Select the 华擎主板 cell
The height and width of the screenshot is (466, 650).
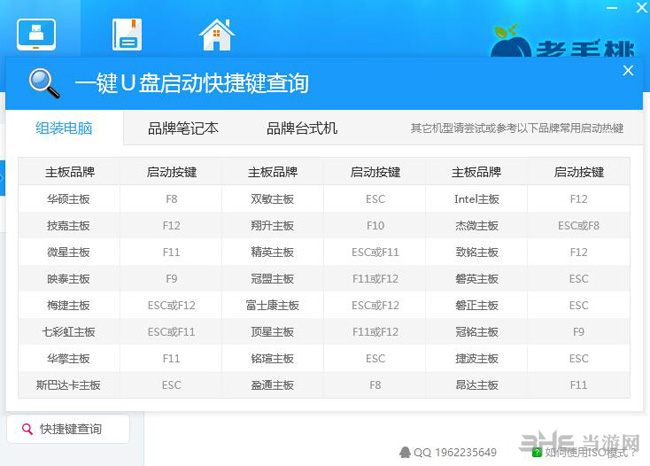tap(68, 358)
